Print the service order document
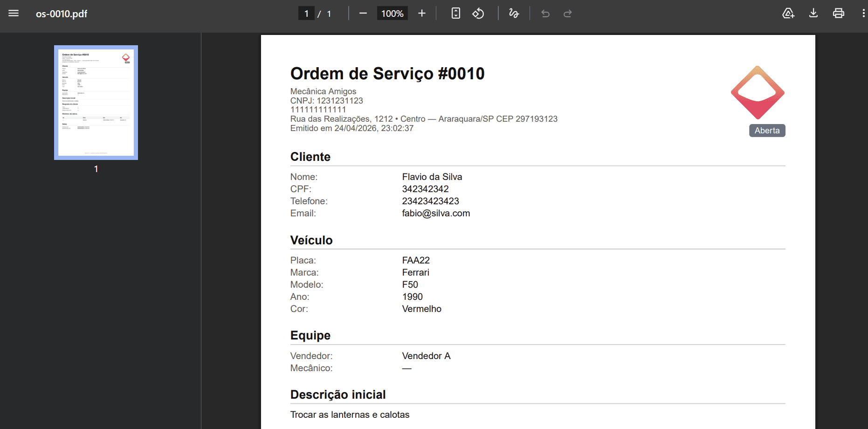The height and width of the screenshot is (429, 868). pos(838,14)
